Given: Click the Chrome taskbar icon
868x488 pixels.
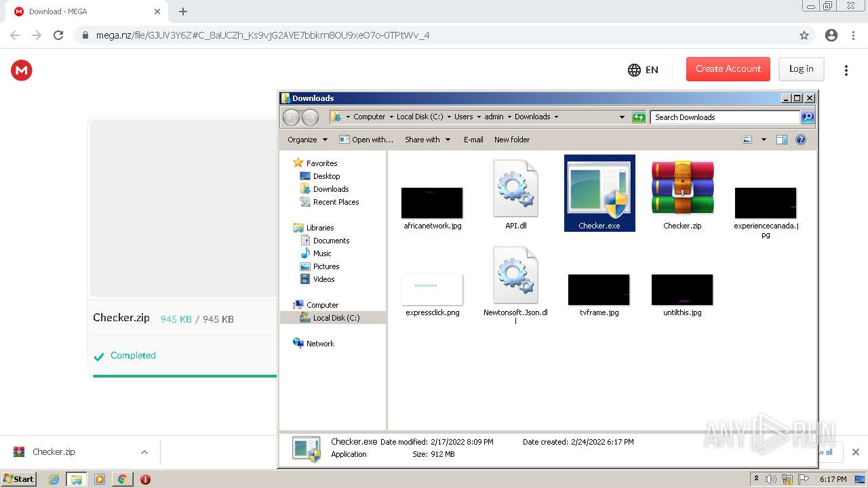Looking at the screenshot, I should (122, 479).
